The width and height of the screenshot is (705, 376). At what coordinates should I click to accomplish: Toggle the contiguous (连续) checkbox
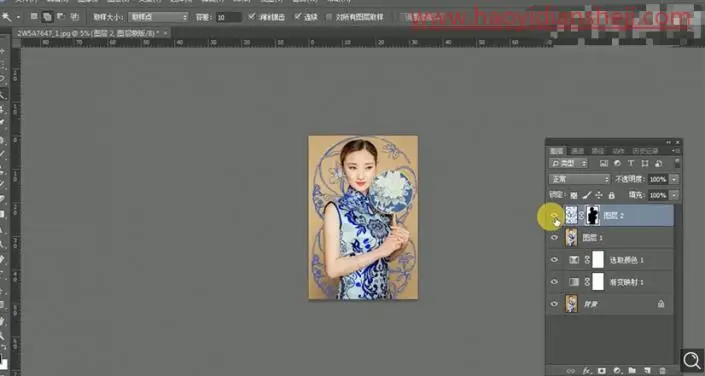(x=298, y=17)
